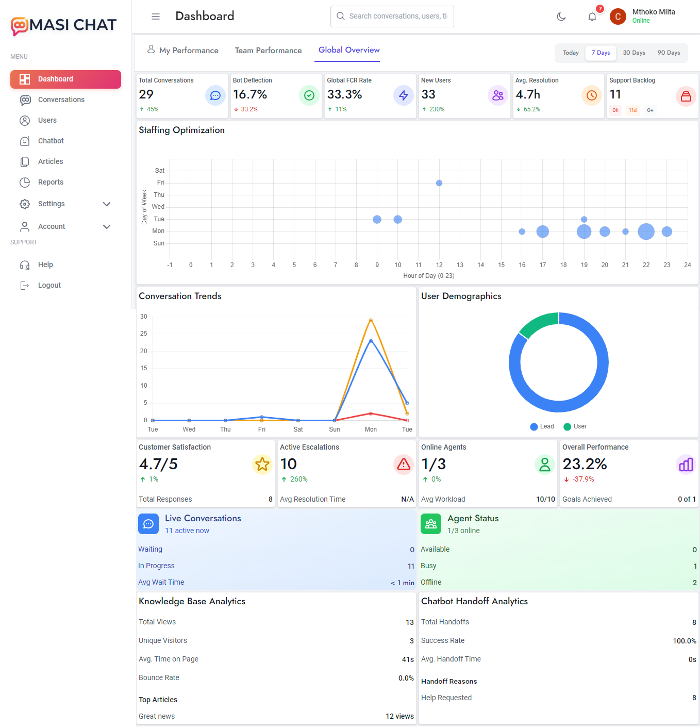Switch to Team Performance tab
700x728 pixels.
[268, 51]
